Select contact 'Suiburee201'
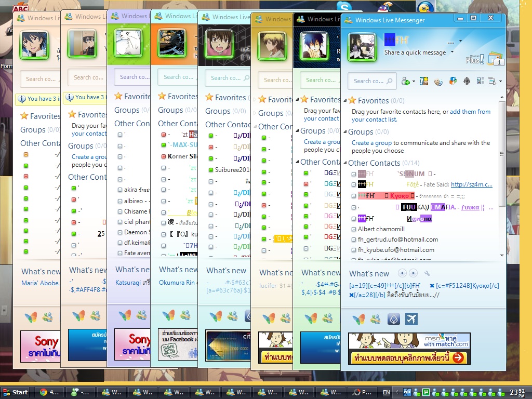Viewport: 532px width, 399px height. tap(232, 170)
